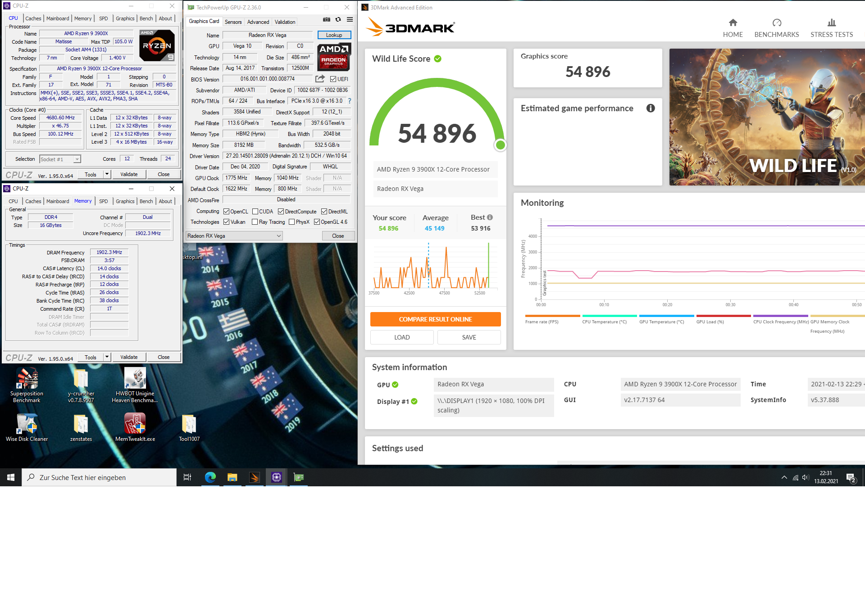The image size is (865, 616).
Task: Click GPU Temperature blue legend swatch
Action: [x=666, y=316]
